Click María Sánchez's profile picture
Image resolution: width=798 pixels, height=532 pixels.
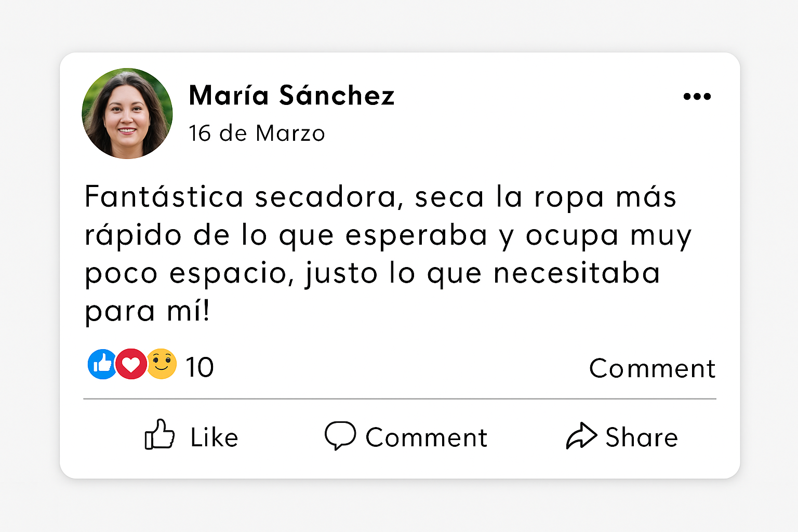pos(127,113)
